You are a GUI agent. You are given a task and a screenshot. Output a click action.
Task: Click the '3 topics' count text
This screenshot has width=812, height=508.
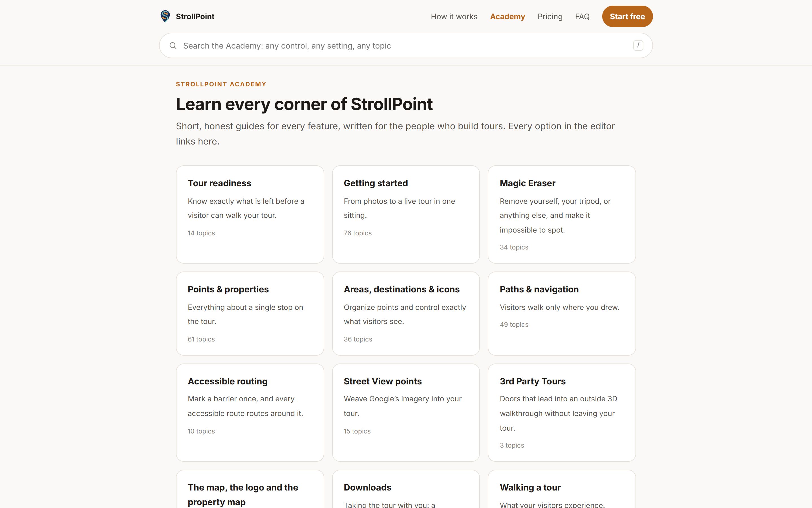(512, 445)
